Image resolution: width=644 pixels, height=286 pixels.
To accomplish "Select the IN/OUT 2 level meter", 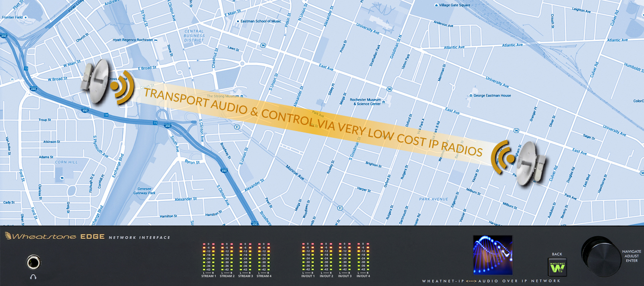I will (326, 260).
